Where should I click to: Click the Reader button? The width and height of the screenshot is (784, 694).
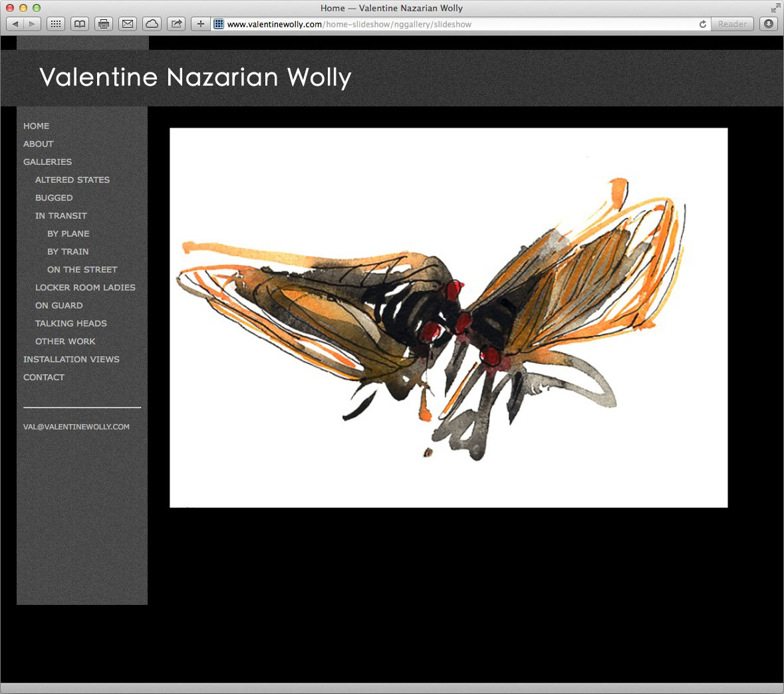pos(732,24)
